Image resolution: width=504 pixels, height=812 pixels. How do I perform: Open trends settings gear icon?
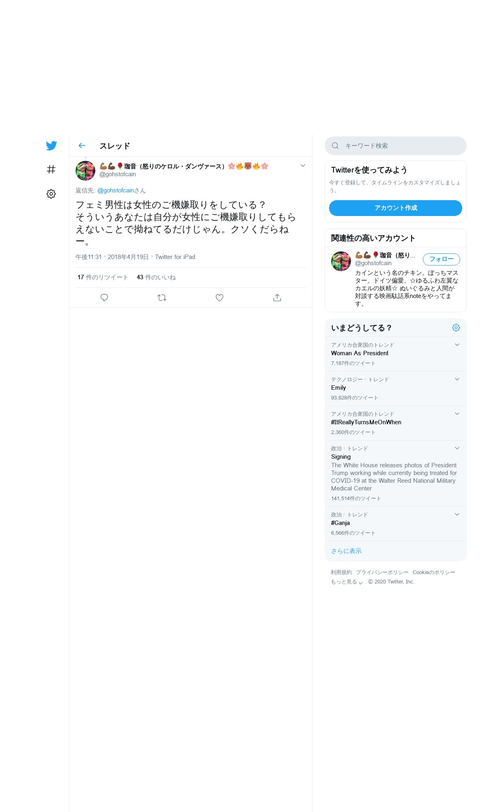456,328
